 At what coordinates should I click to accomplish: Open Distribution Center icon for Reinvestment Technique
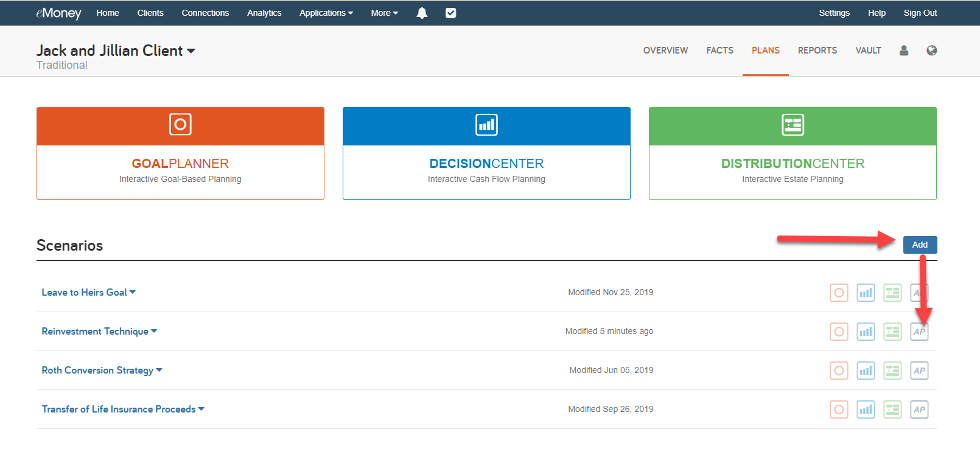[892, 332]
